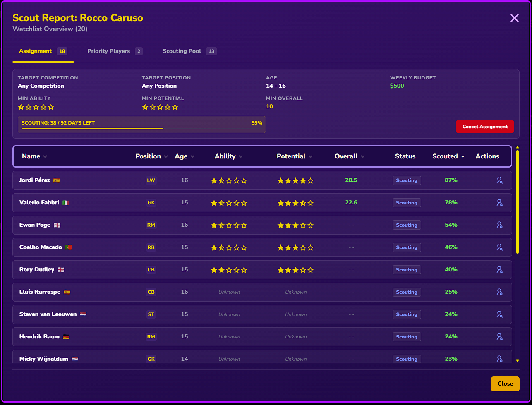The width and height of the screenshot is (532, 405).
Task: Open scout view icon for Steven van Leeuwen
Action: coord(499,314)
